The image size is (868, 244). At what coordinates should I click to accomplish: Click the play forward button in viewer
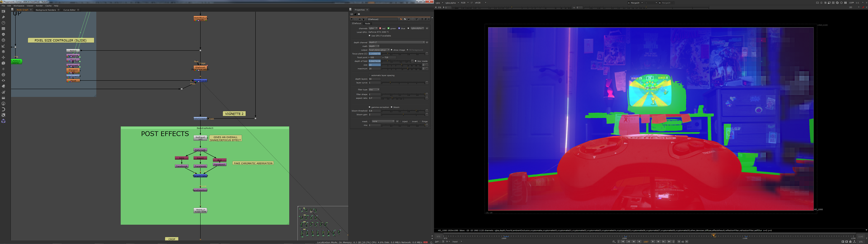653,242
